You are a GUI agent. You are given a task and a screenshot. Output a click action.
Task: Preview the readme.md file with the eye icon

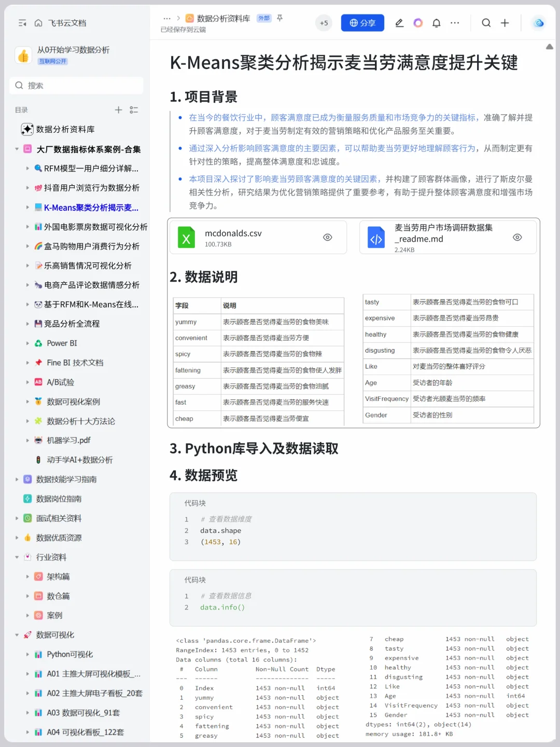pyautogui.click(x=517, y=237)
